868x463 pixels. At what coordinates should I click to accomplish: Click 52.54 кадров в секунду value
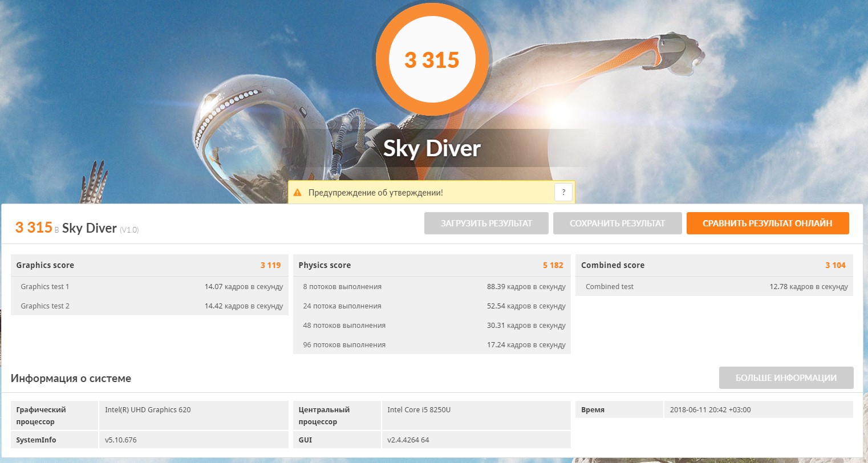coord(526,306)
